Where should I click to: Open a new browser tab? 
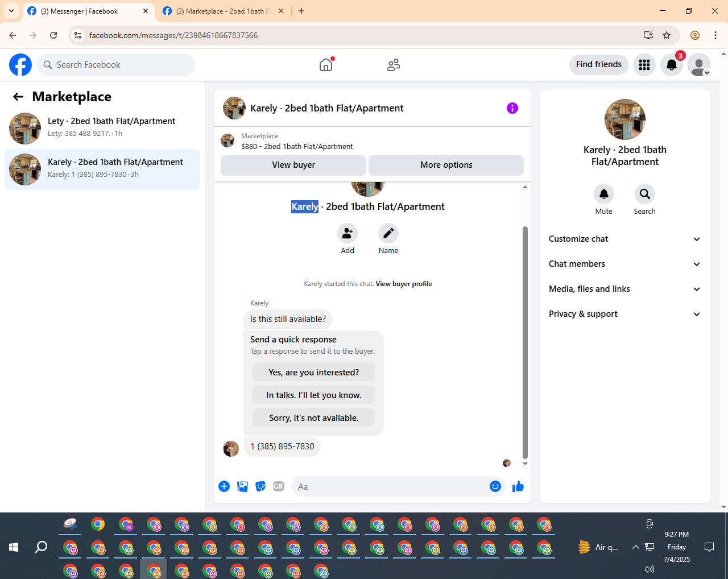point(301,11)
